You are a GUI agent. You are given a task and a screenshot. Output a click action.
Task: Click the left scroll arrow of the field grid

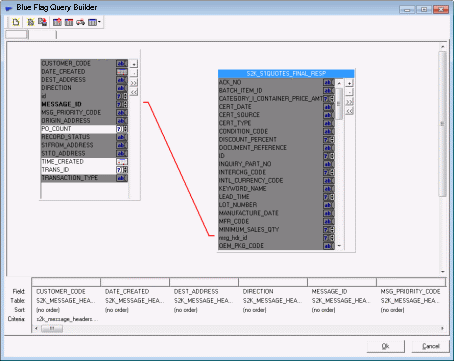click(x=36, y=329)
